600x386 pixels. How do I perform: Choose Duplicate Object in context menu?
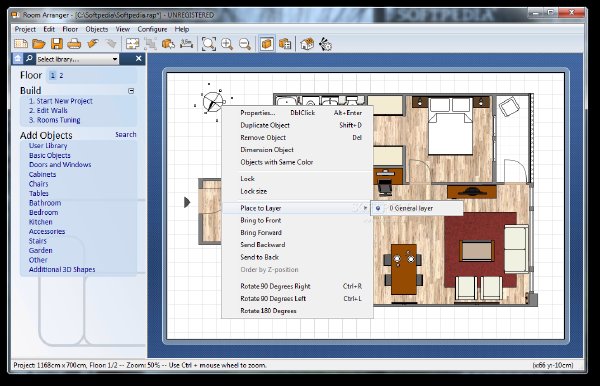297,125
